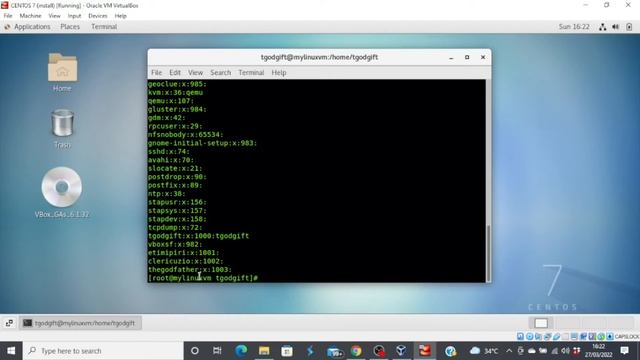Click the mouse integration indicator in VirtualBox status bar
Screen dimensions: 640x360
(x=601, y=336)
